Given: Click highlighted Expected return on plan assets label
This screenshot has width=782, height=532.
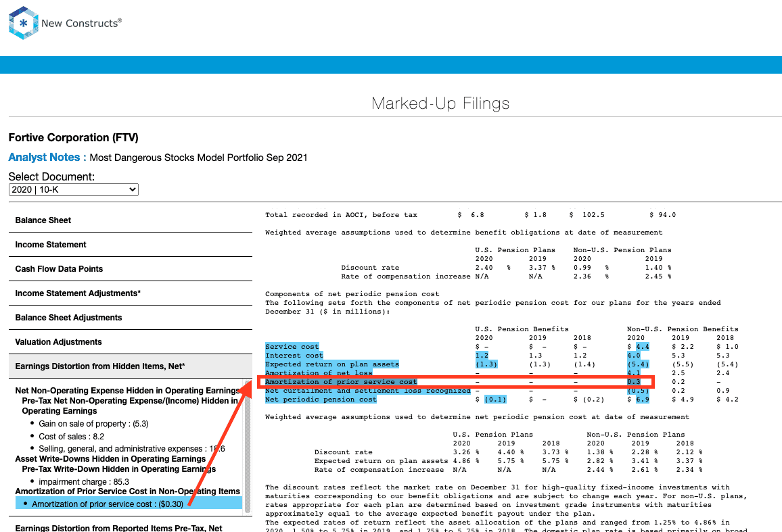Looking at the screenshot, I should pyautogui.click(x=332, y=364).
